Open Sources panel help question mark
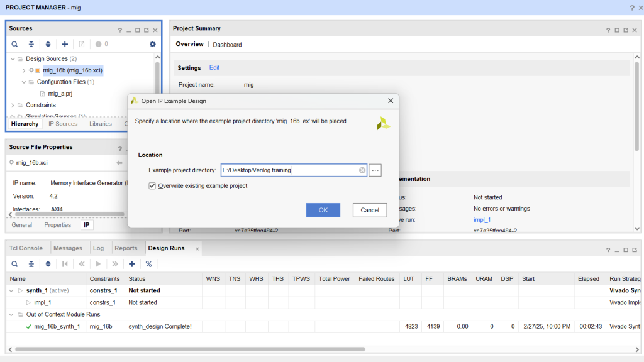 pos(120,30)
